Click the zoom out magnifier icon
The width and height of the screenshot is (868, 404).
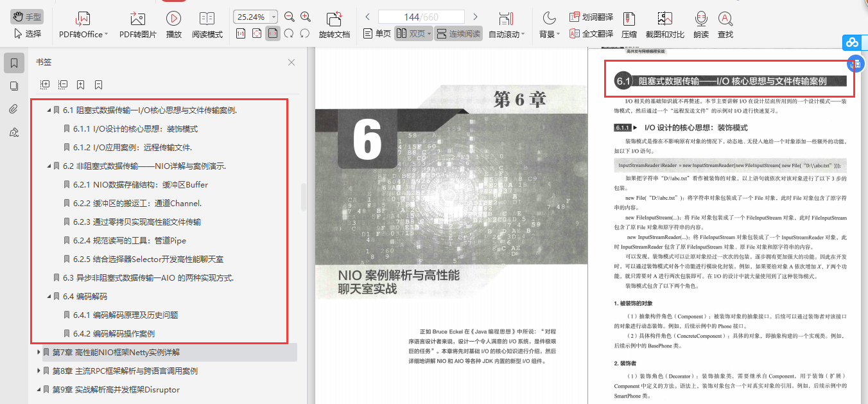(290, 17)
